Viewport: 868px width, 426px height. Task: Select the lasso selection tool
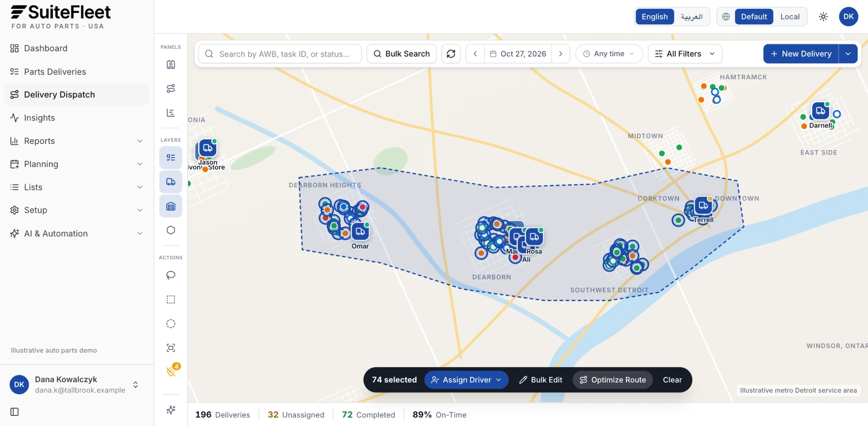(x=171, y=275)
